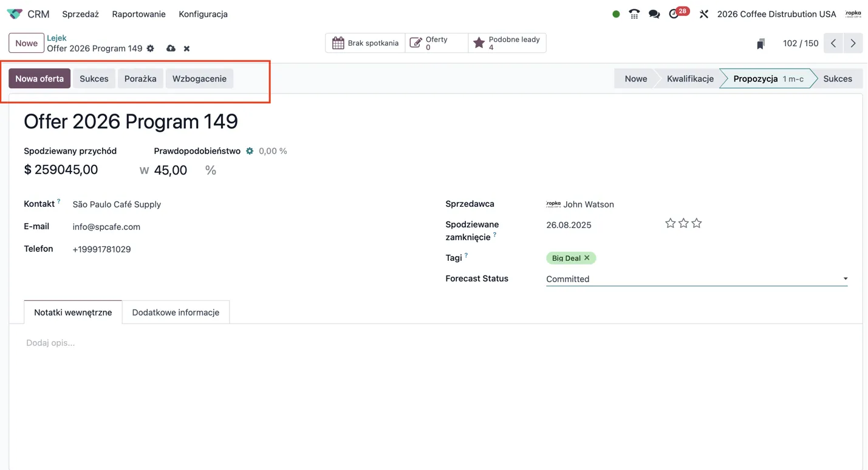The width and height of the screenshot is (868, 470).
Task: Set pipeline stage to Sukces
Action: [x=838, y=78]
